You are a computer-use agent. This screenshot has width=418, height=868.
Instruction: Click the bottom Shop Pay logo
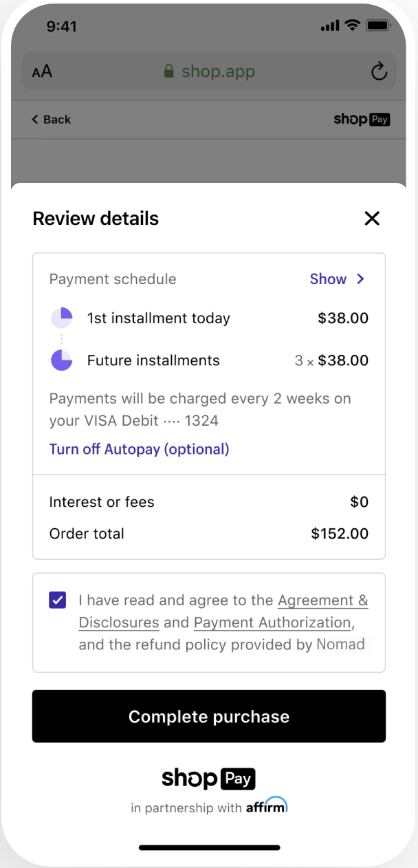(208, 778)
